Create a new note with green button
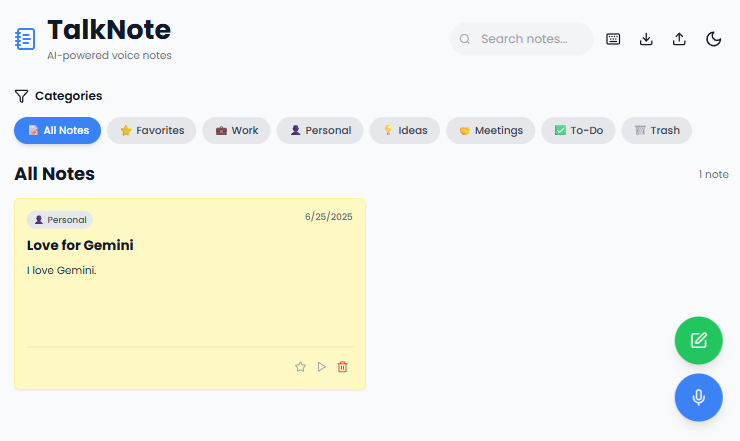Screen dimensions: 740x441 [698, 340]
